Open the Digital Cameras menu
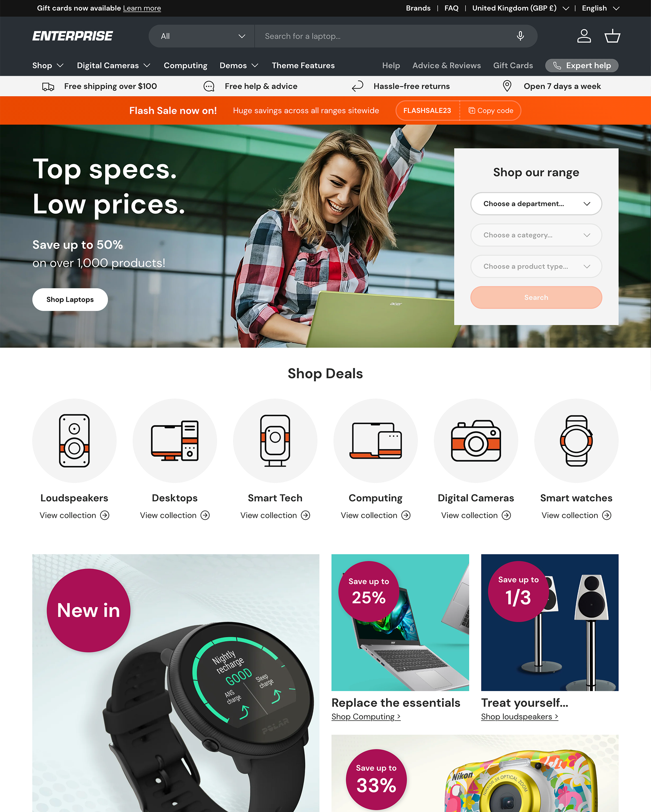651x812 pixels. click(113, 65)
